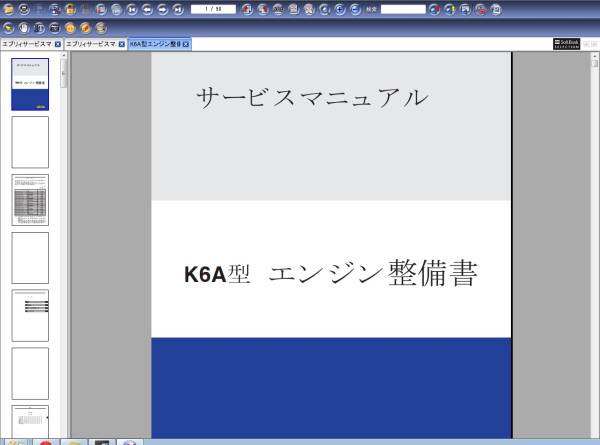The image size is (600, 445).
Task: Select the text selection tool icon
Action: (x=39, y=28)
